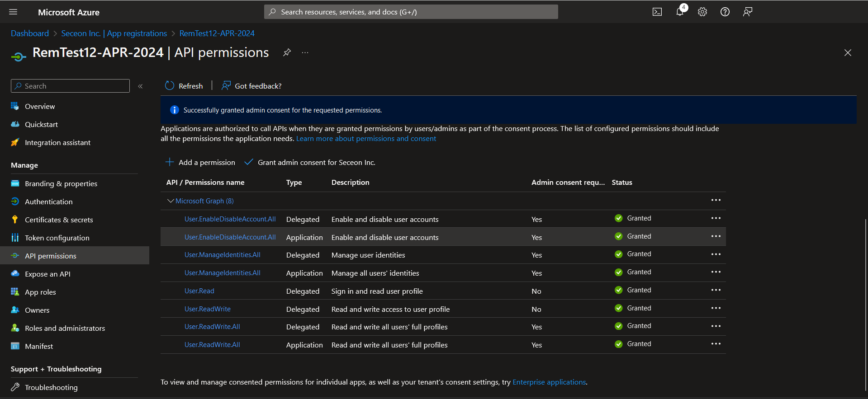Click Got feedback? in the toolbar
868x399 pixels.
point(251,86)
